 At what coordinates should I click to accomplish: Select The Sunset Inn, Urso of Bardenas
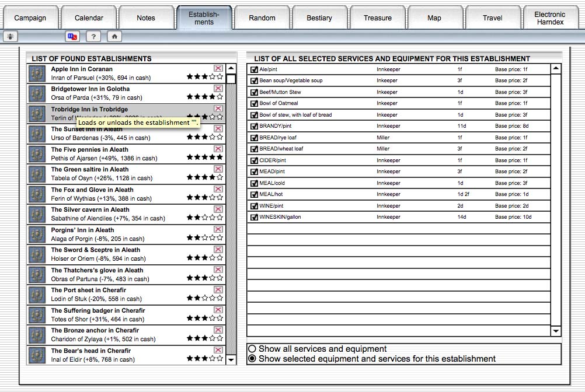(x=126, y=134)
